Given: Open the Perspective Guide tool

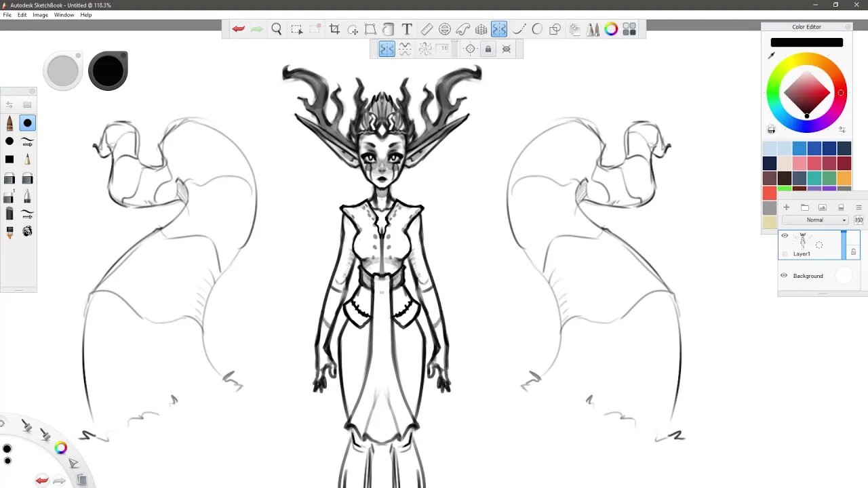Looking at the screenshot, I should (481, 29).
